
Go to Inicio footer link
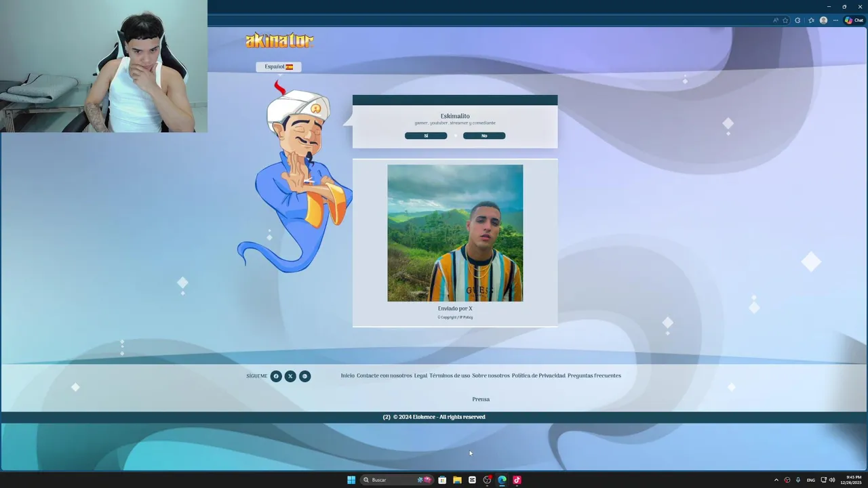[347, 375]
